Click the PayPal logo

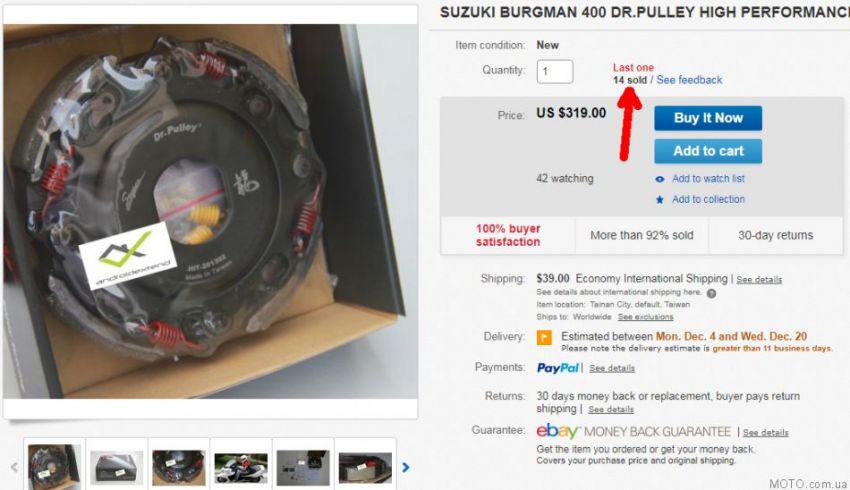tap(558, 368)
